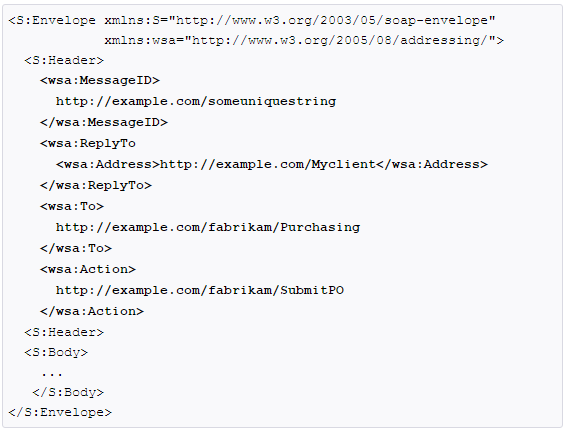Click the first S:Header opening tag

[x=64, y=60]
